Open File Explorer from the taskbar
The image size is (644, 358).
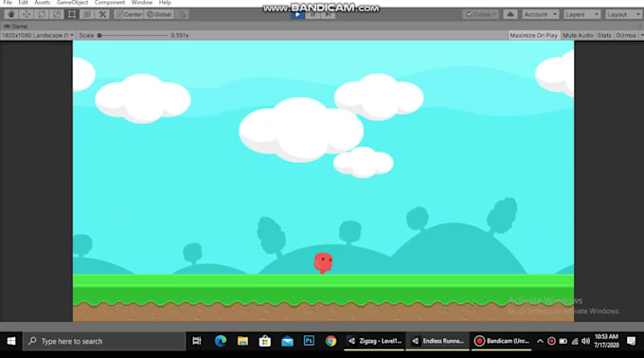tap(242, 341)
